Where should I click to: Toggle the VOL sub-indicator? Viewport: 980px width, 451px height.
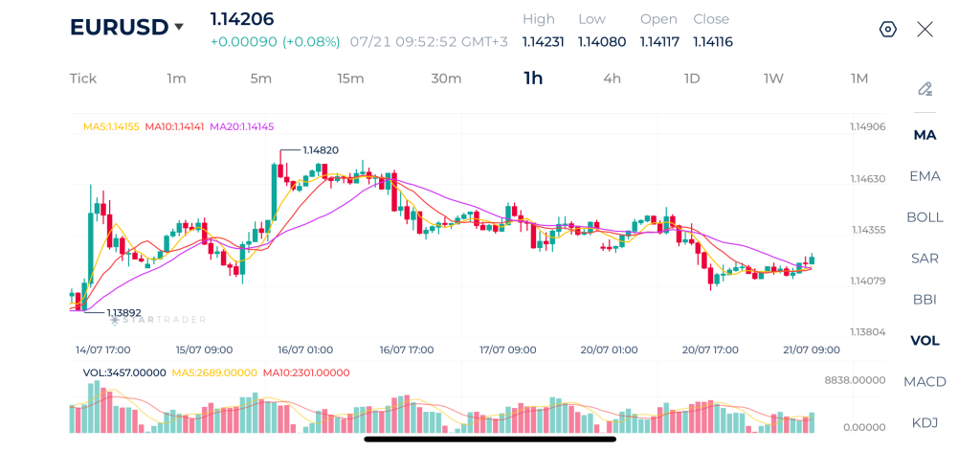[925, 341]
